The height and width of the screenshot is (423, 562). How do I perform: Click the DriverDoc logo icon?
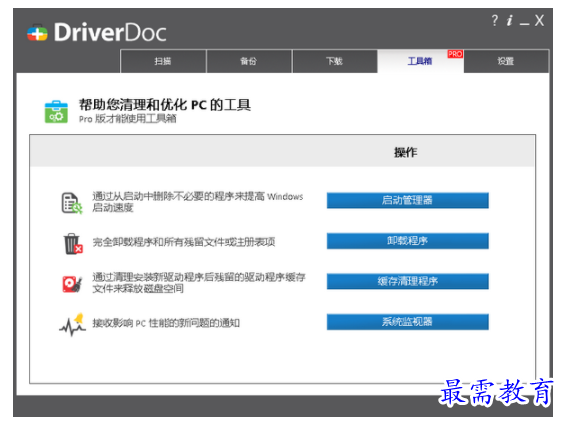pyautogui.click(x=37, y=33)
